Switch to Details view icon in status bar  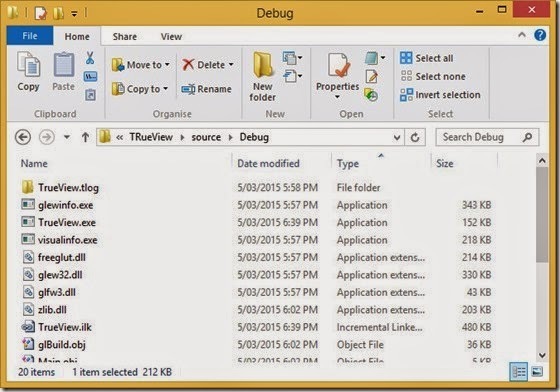coord(519,372)
